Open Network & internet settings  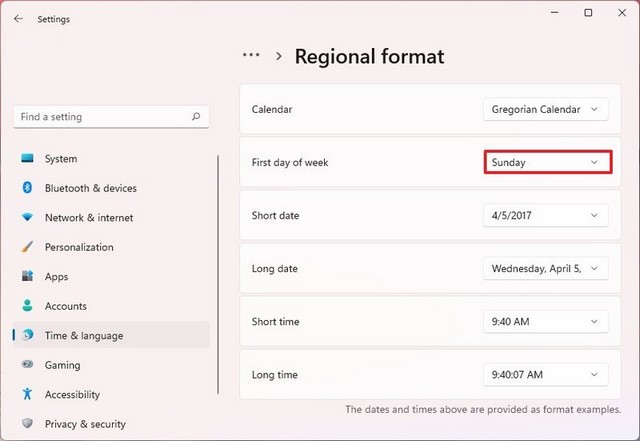pyautogui.click(x=89, y=217)
